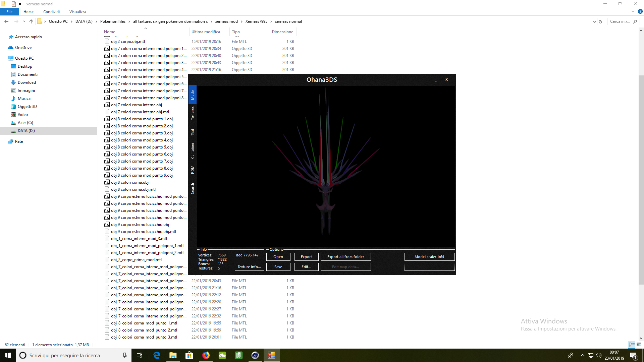Screen dimensions: 644x362
Task: Select obj 8 colori corna.obj.mtl file
Action: 133,189
